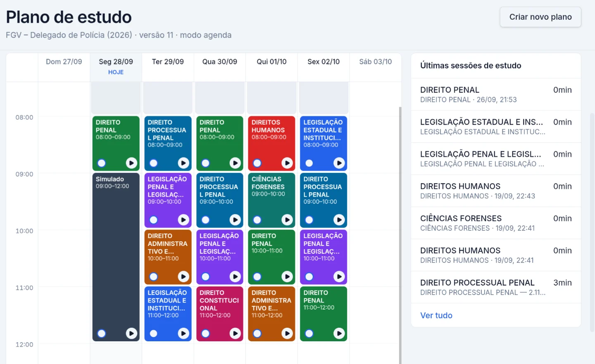595x364 pixels.
Task: Play Friday's 10:00 Legislação Penal session
Action: pyautogui.click(x=339, y=277)
